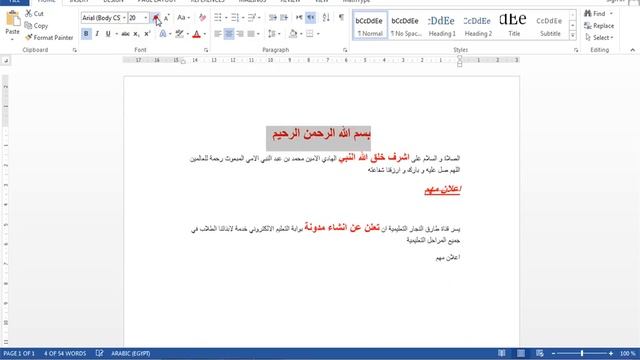
Task: Click the Grow Font button
Action: [156, 18]
